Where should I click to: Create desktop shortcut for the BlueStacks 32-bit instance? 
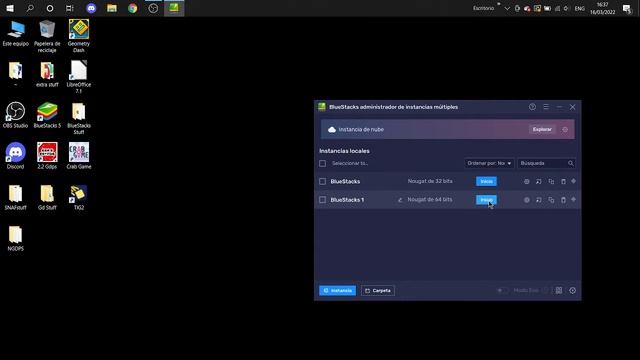(539, 182)
